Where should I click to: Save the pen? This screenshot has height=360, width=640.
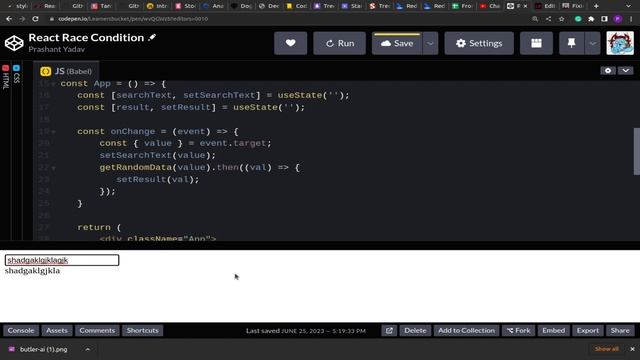397,43
